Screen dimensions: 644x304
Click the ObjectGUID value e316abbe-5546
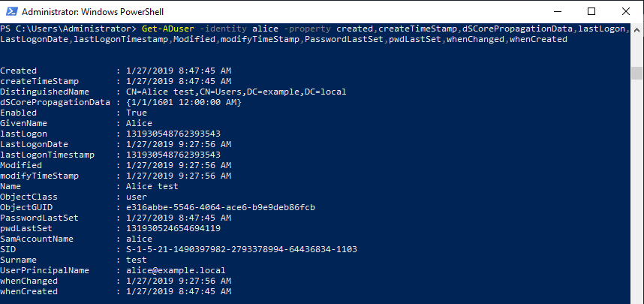tap(221, 207)
